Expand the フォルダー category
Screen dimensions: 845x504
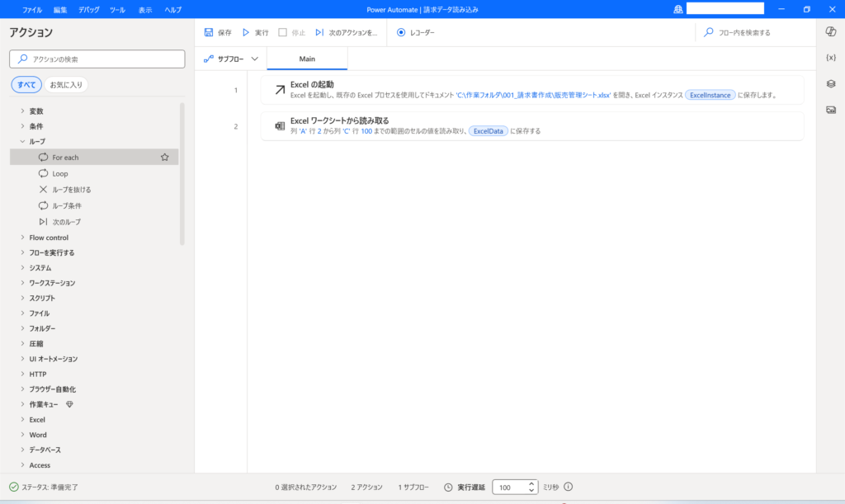pyautogui.click(x=22, y=328)
